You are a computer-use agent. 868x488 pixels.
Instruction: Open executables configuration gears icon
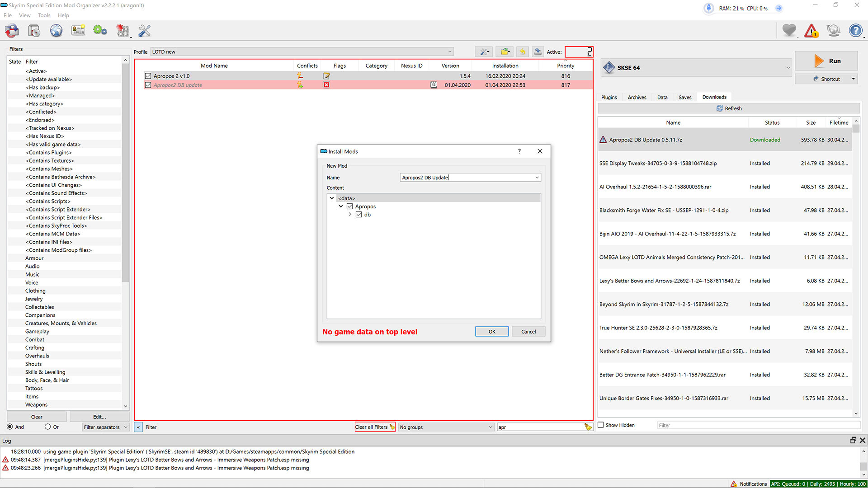[x=100, y=31]
